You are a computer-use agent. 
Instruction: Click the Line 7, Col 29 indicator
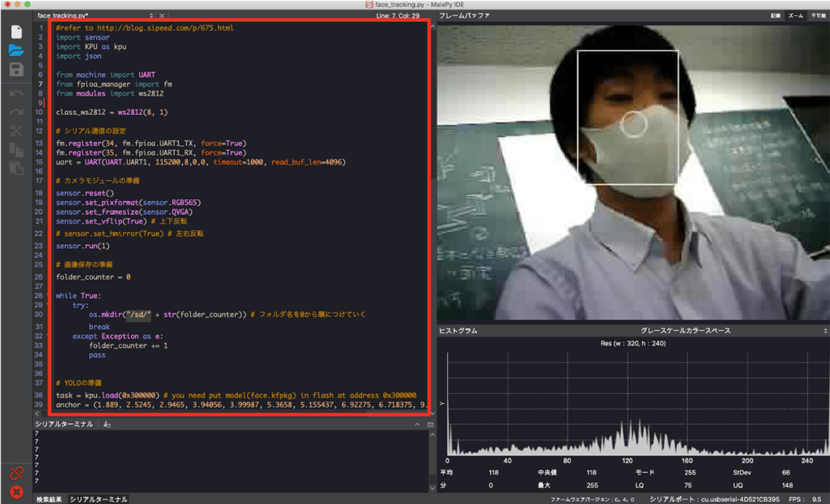tap(398, 15)
